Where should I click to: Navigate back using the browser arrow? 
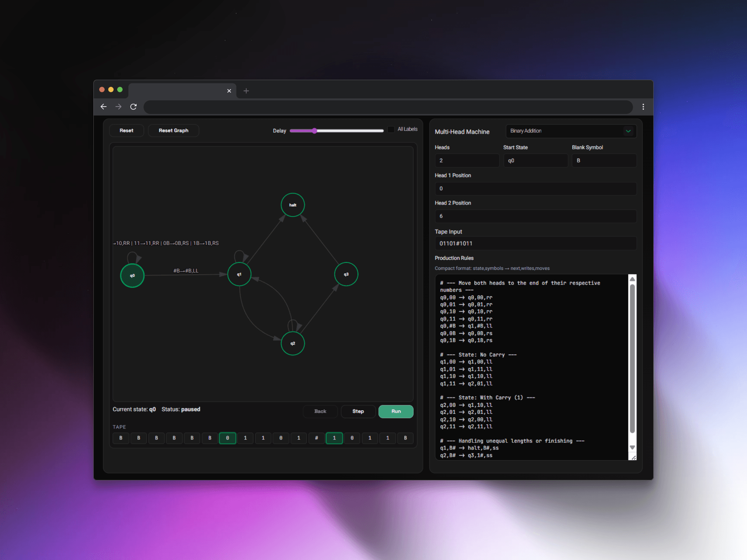[103, 107]
